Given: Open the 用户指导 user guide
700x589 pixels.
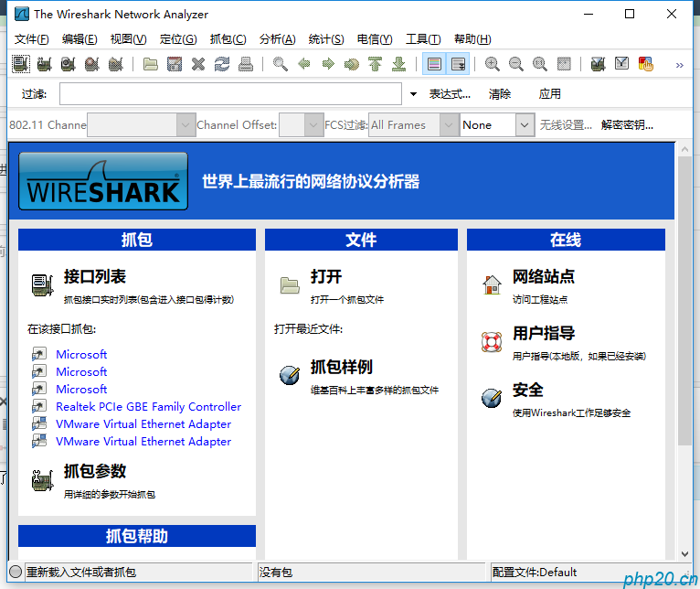Looking at the screenshot, I should (x=544, y=334).
